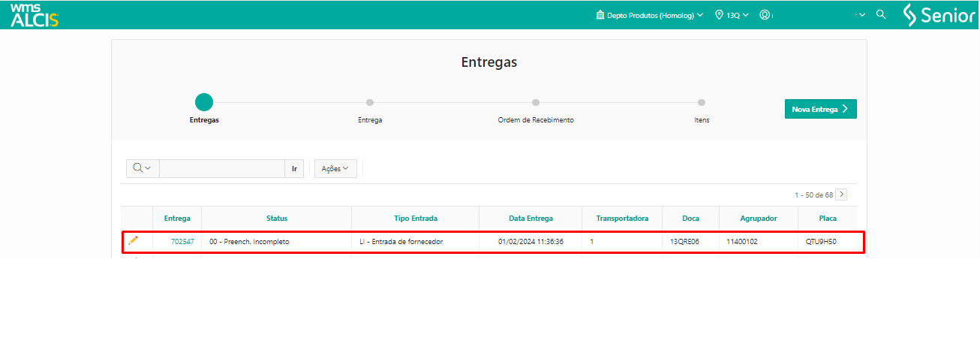
Task: Sort by Entrega column header
Action: [x=177, y=219]
